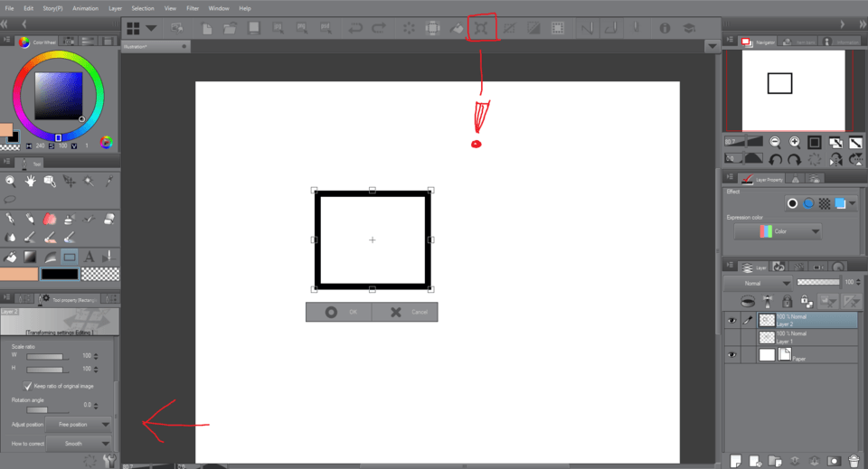This screenshot has height=469, width=868.
Task: Click the layer opacity slider
Action: [x=818, y=282]
